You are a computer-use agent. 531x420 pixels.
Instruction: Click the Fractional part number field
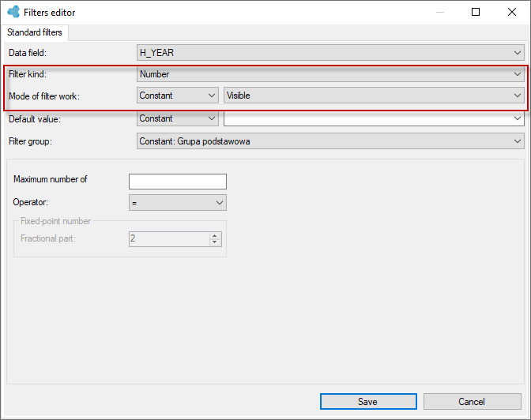click(x=175, y=239)
